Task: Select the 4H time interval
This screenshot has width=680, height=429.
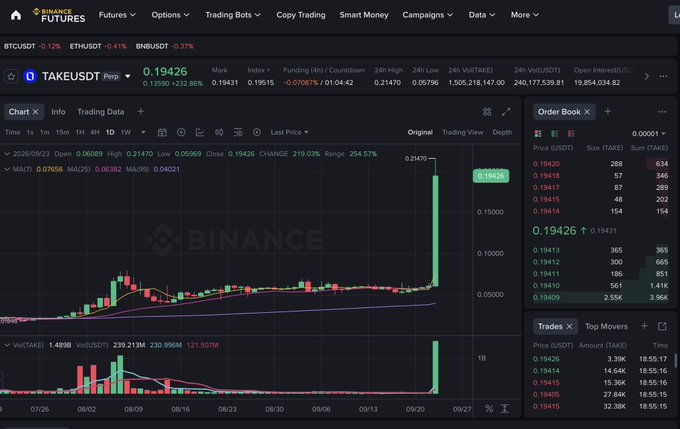Action: 95,132
